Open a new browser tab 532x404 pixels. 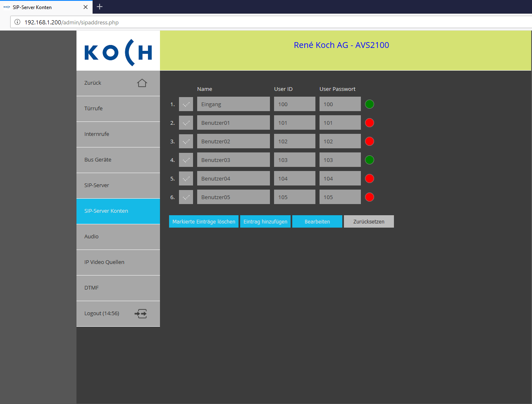click(x=100, y=7)
